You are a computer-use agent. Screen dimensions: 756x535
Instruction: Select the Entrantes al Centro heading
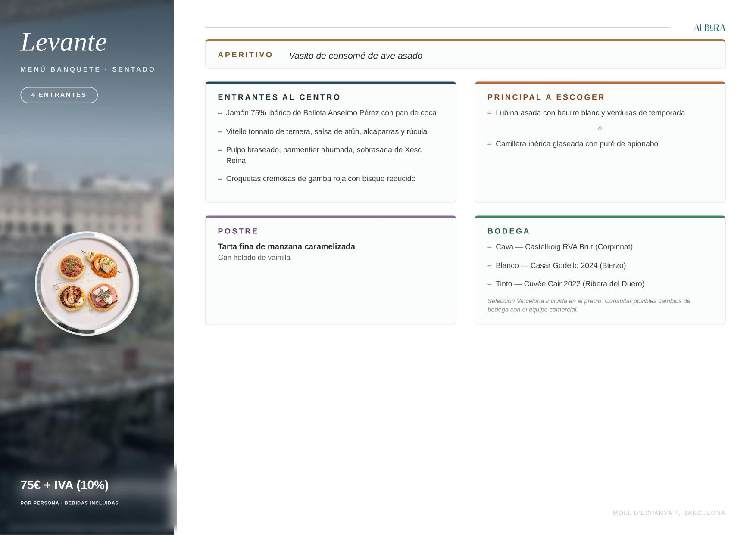[x=279, y=97]
